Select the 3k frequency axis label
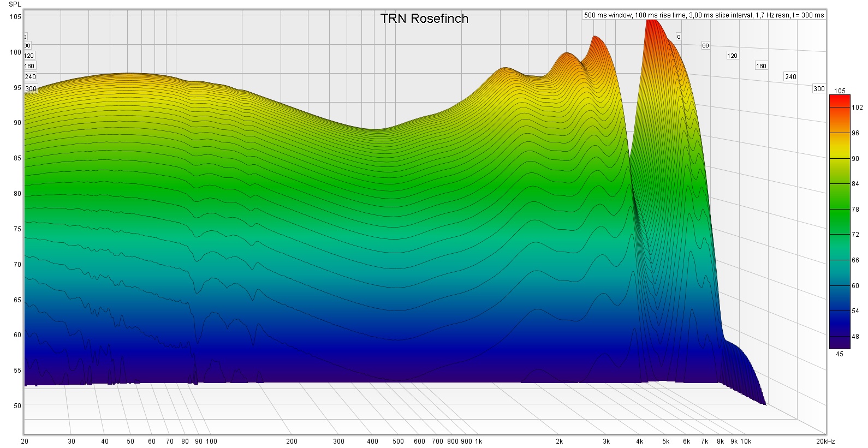This screenshot has width=868, height=448. 606,441
